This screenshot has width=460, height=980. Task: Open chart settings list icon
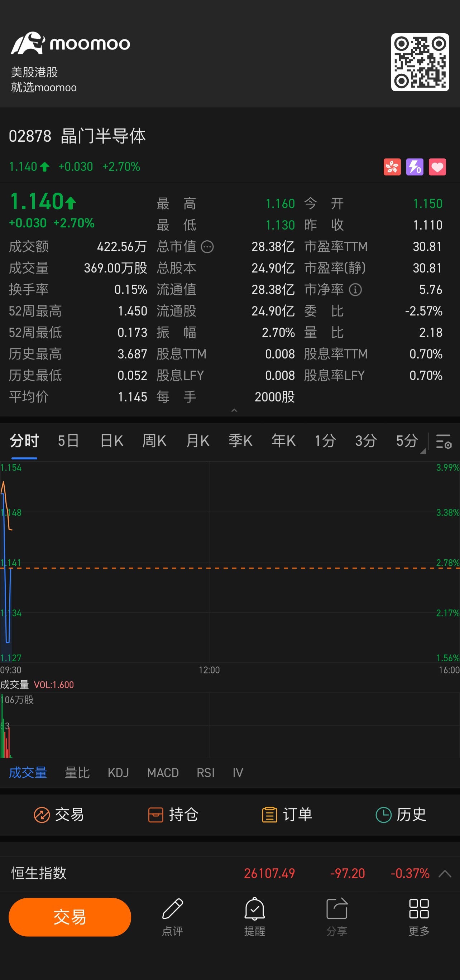pos(444,441)
